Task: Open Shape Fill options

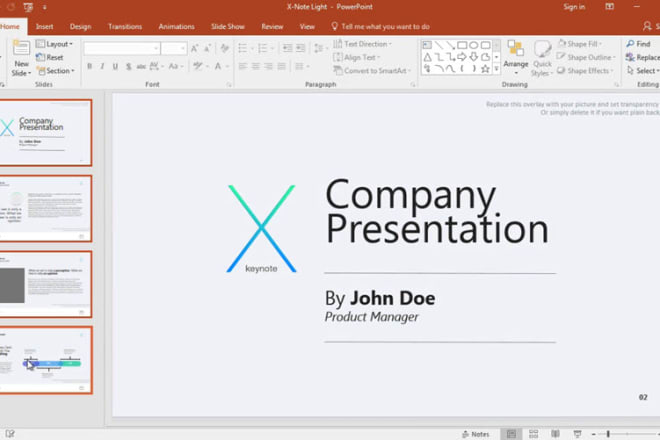Action: pos(580,44)
